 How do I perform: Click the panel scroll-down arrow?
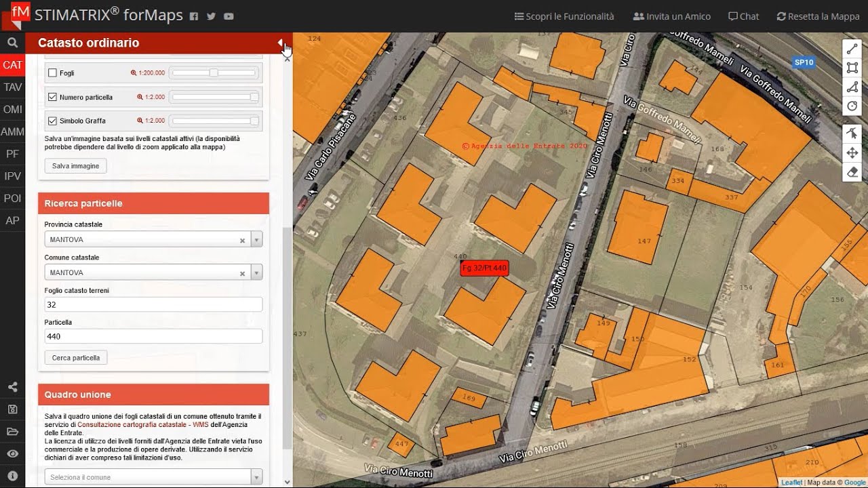point(288,482)
